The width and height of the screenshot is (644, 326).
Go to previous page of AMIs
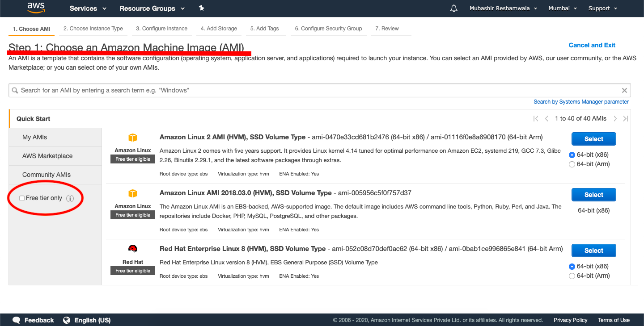click(547, 118)
